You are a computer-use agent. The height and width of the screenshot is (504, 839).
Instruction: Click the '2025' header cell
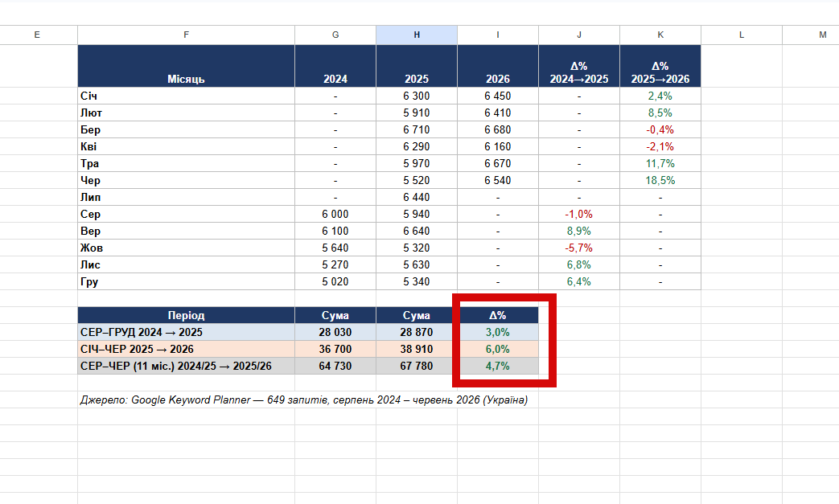[x=417, y=66]
